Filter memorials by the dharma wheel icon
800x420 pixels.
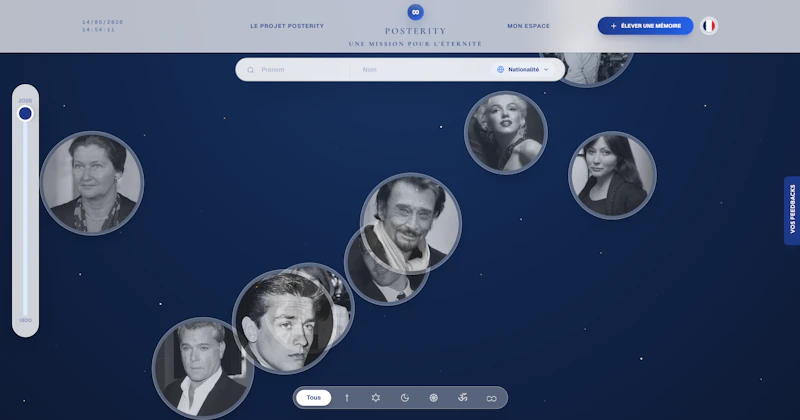pyautogui.click(x=434, y=398)
